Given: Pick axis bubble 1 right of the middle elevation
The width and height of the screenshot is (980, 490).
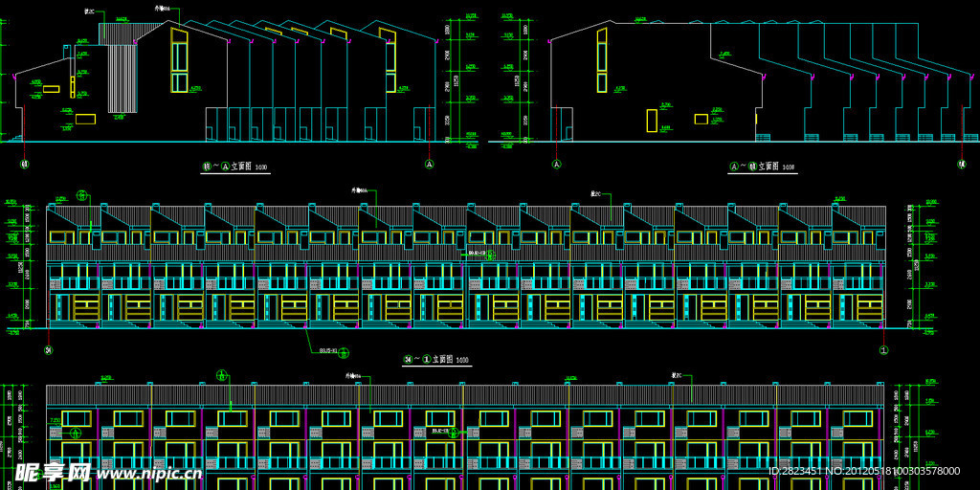Looking at the screenshot, I should [x=882, y=350].
